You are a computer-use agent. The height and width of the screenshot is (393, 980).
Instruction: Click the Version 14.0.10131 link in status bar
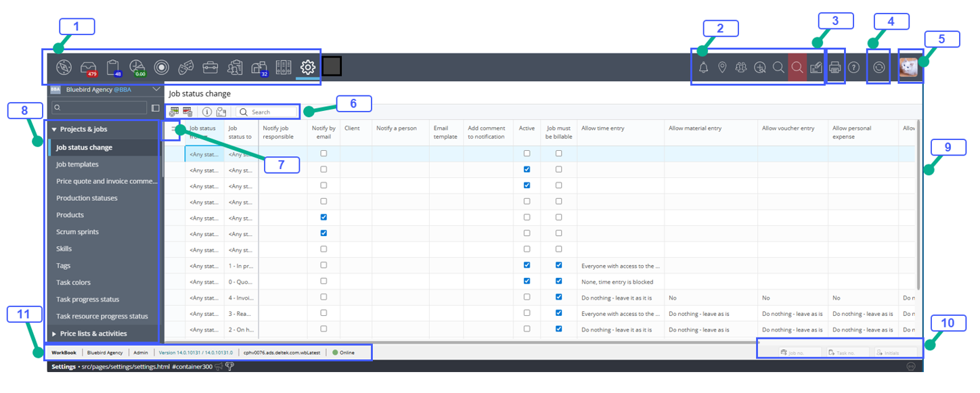[x=195, y=352]
